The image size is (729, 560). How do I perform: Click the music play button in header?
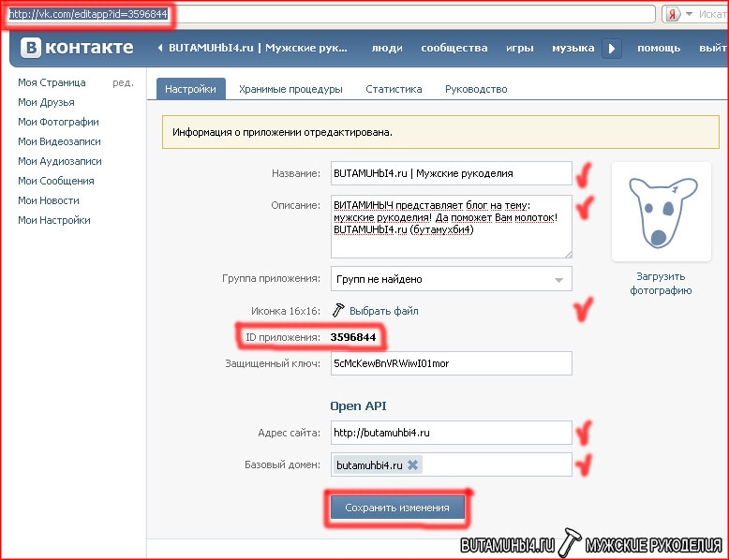pyautogui.click(x=611, y=49)
